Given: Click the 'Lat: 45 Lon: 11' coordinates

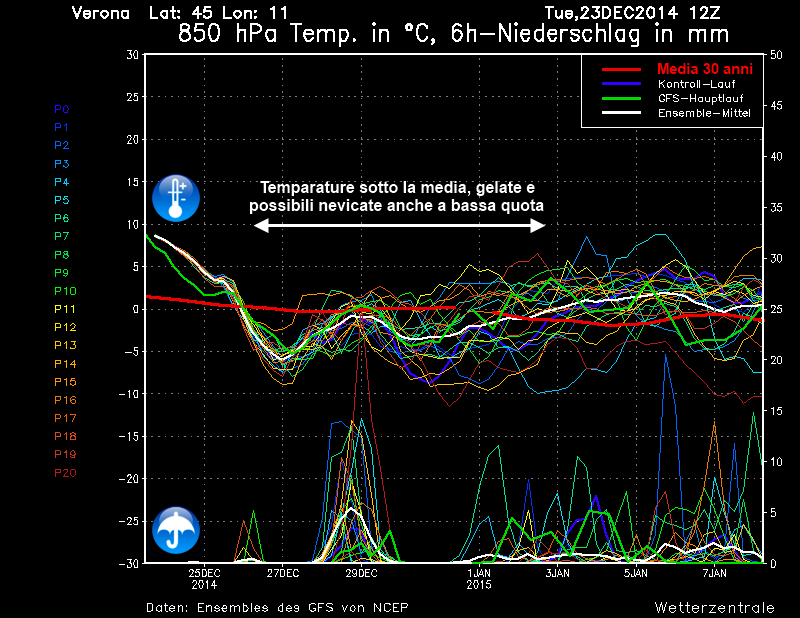Looking at the screenshot, I should click(219, 13).
